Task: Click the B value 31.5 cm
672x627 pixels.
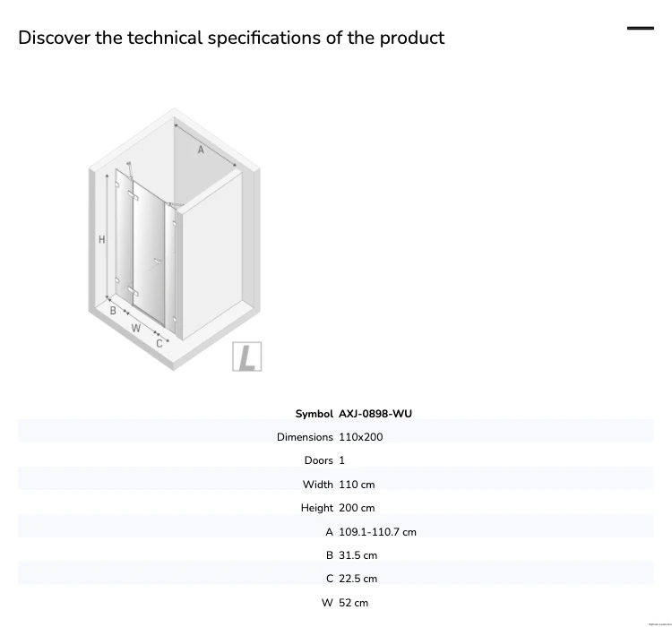Action: (x=358, y=555)
